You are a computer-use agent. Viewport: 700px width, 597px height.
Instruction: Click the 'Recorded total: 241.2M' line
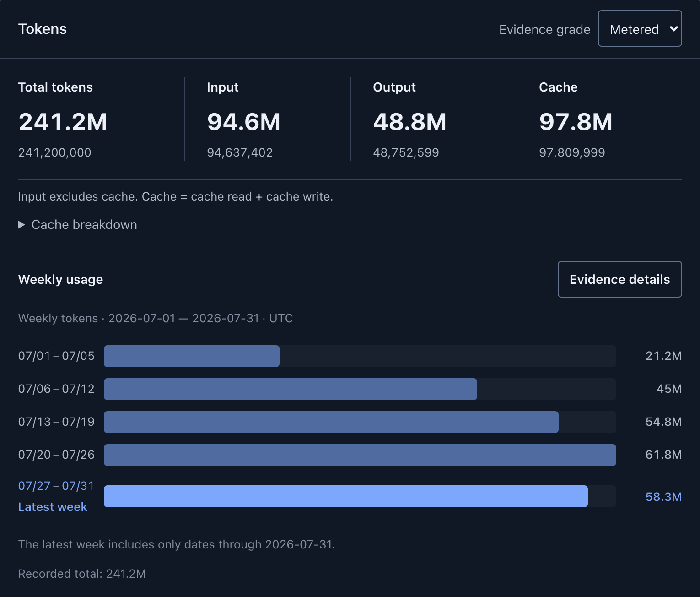point(82,574)
